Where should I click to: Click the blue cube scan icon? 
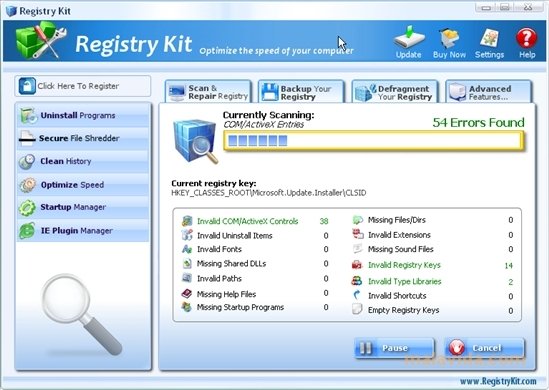pos(196,141)
